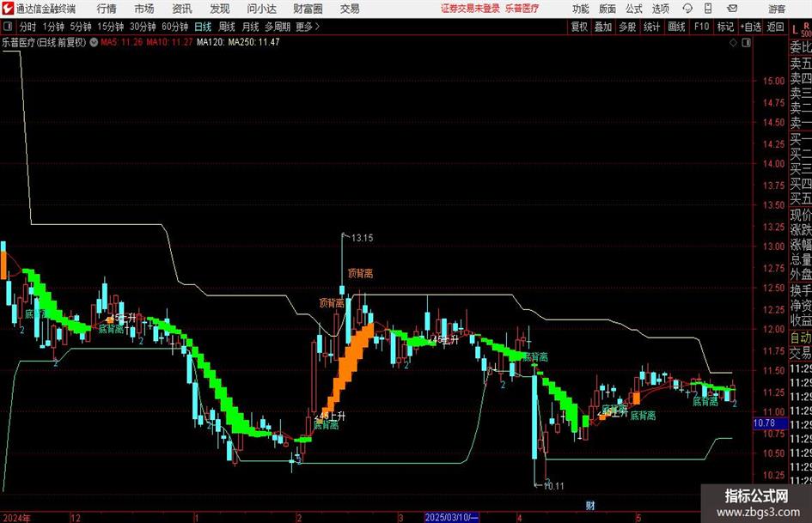This screenshot has height=523, width=812.
Task: Click the MA250: 11.47 indicator value
Action: click(x=253, y=42)
